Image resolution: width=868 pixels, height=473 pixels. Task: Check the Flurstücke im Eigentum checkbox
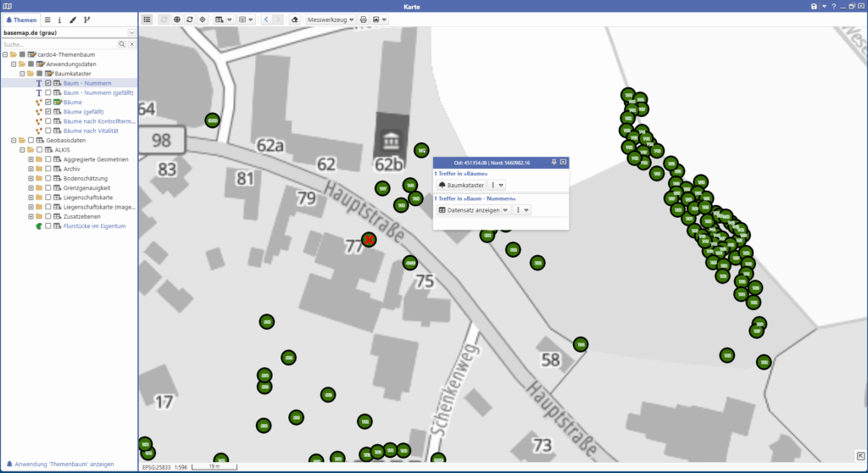(x=48, y=226)
